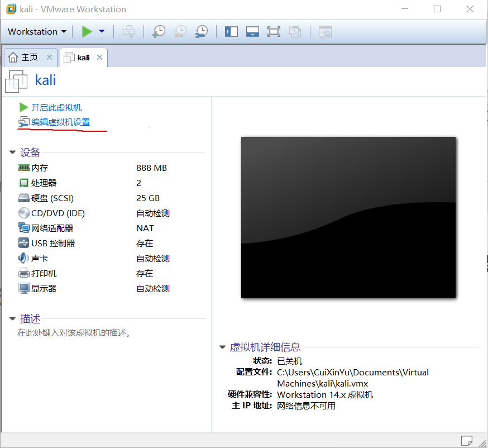Click the message log icon in status bar
488x448 pixels.
coord(466,441)
